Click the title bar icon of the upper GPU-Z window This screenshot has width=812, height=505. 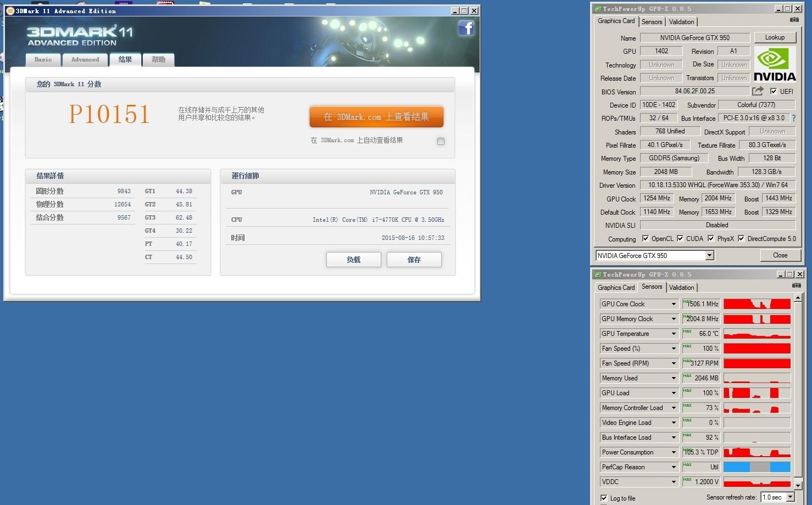click(598, 9)
